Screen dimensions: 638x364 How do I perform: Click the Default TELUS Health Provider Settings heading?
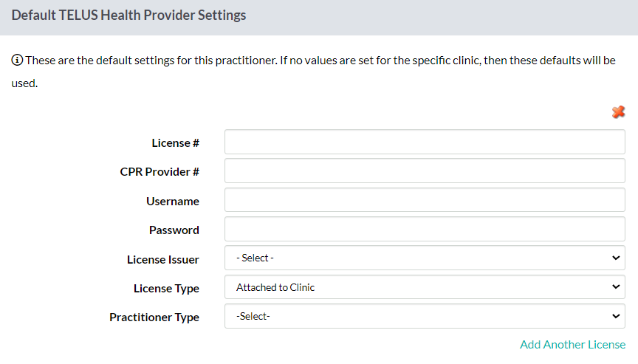click(x=128, y=15)
